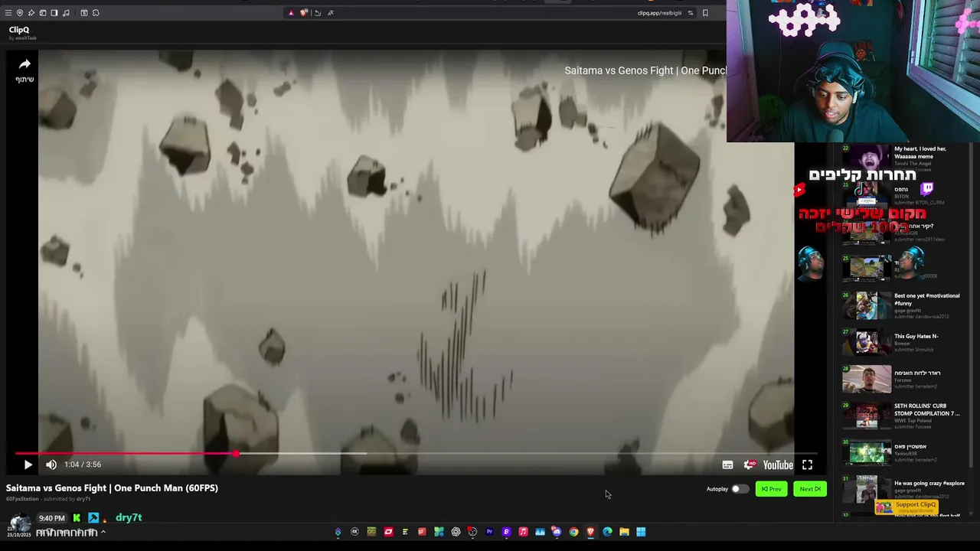Click the share arrow on video
This screenshot has width=980, height=551.
(24, 65)
